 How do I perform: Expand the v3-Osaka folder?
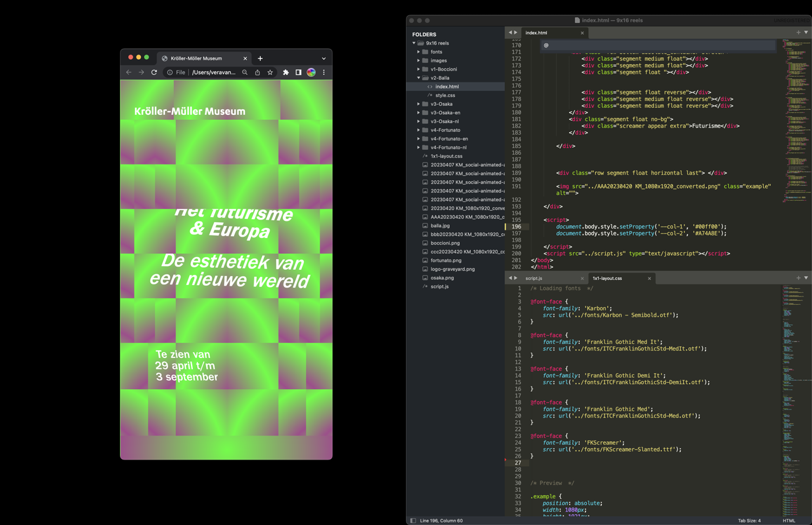tap(419, 104)
